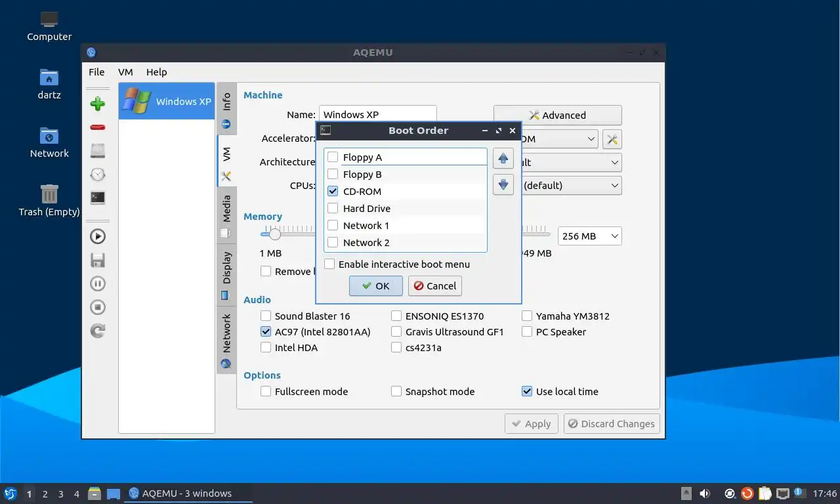This screenshot has height=504, width=840.
Task: Open the 256 MB memory dropdown
Action: point(589,236)
